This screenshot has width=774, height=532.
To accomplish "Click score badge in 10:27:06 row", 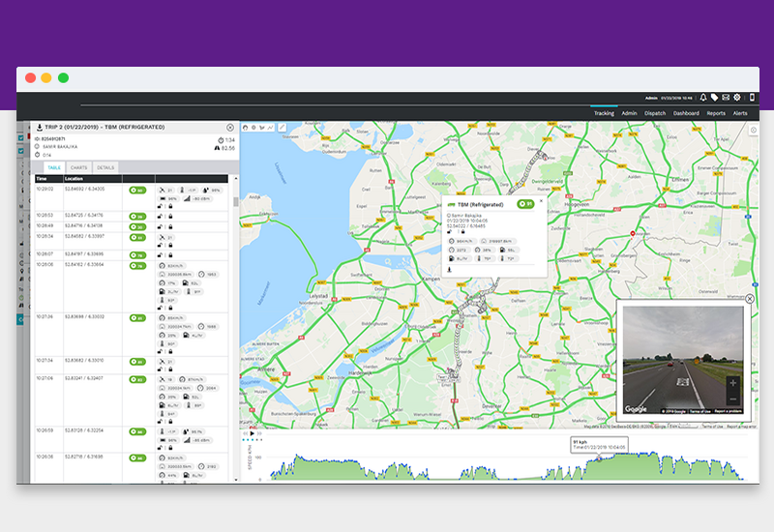I will tap(137, 379).
